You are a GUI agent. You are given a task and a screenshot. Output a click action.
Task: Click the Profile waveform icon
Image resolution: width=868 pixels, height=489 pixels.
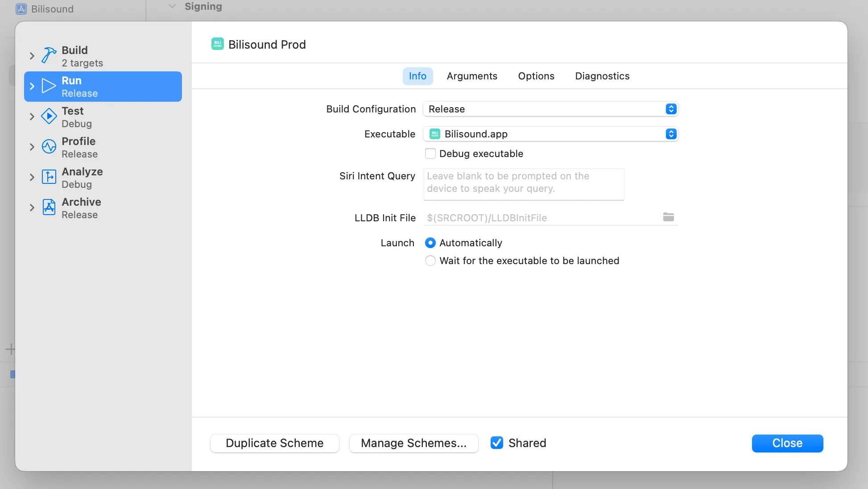pyautogui.click(x=49, y=147)
